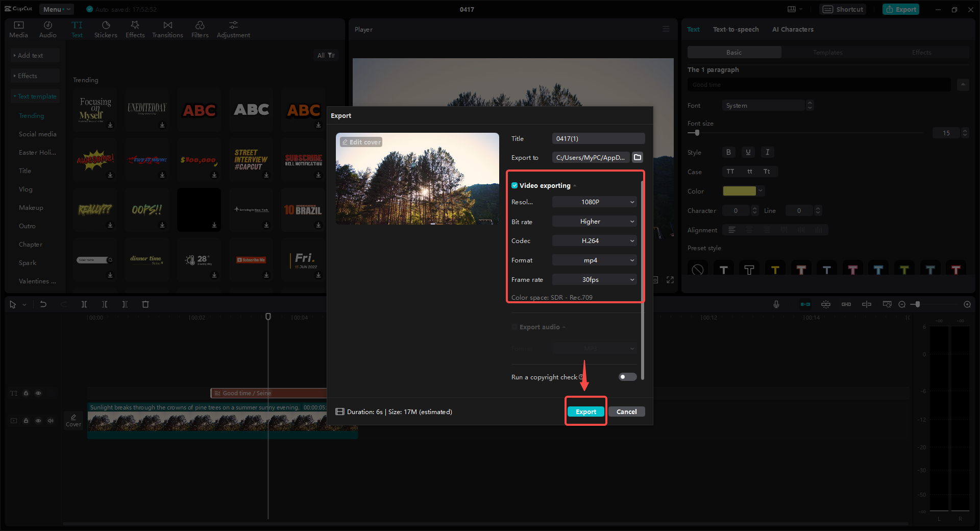980x531 pixels.
Task: Expand the Frame rate dropdown set to 30fps
Action: [594, 279]
